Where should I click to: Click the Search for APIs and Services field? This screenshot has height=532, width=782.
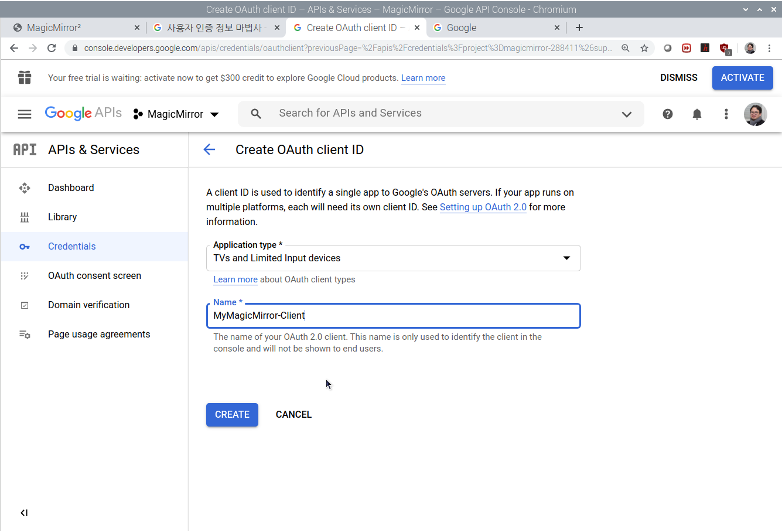tap(441, 114)
